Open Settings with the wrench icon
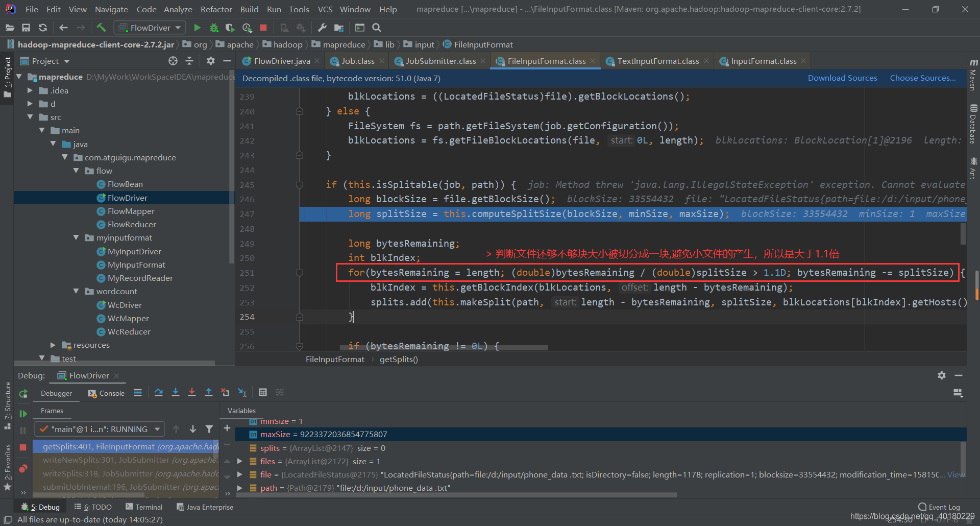The width and height of the screenshot is (980, 526). tap(322, 28)
